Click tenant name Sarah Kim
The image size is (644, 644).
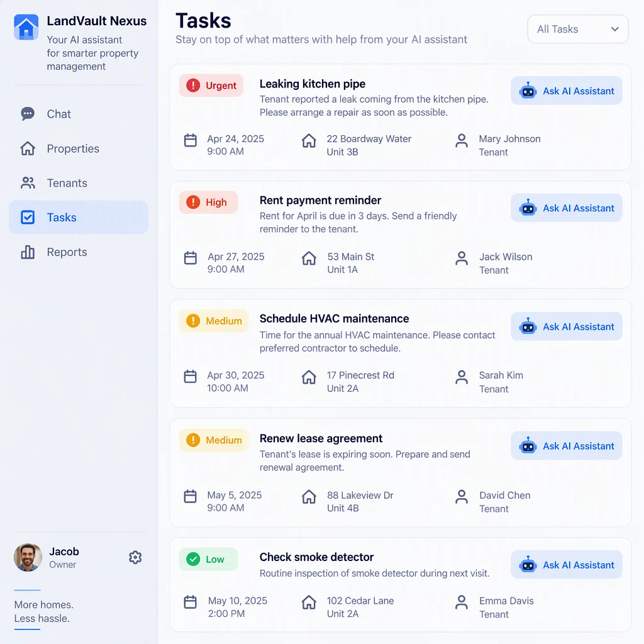(x=501, y=375)
